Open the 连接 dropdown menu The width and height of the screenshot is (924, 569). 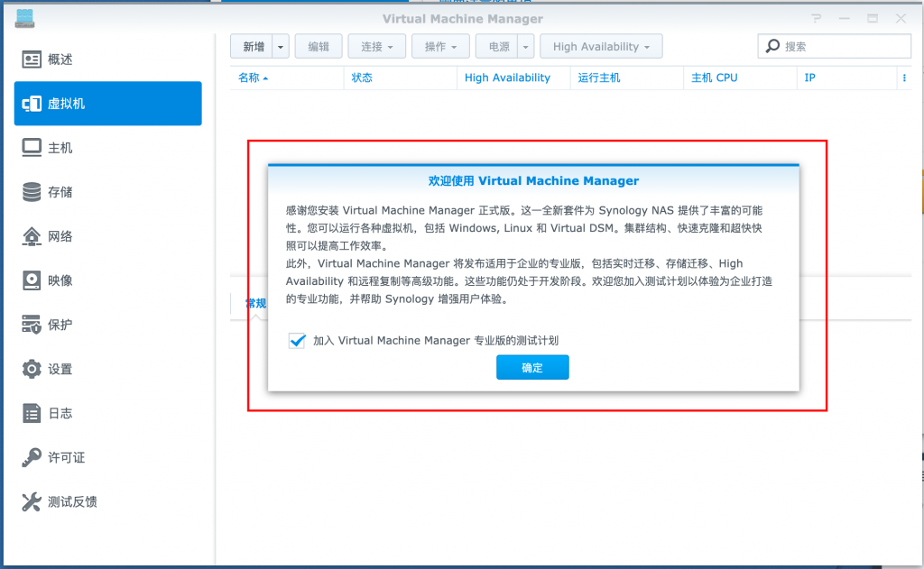[x=376, y=47]
